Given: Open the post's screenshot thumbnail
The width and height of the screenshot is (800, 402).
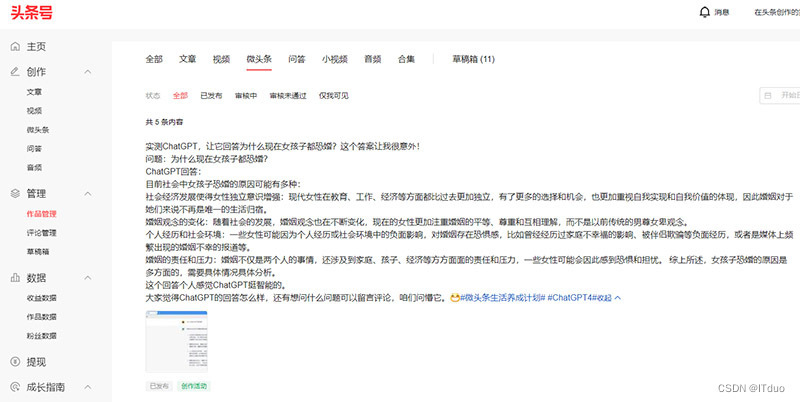Looking at the screenshot, I should click(177, 341).
